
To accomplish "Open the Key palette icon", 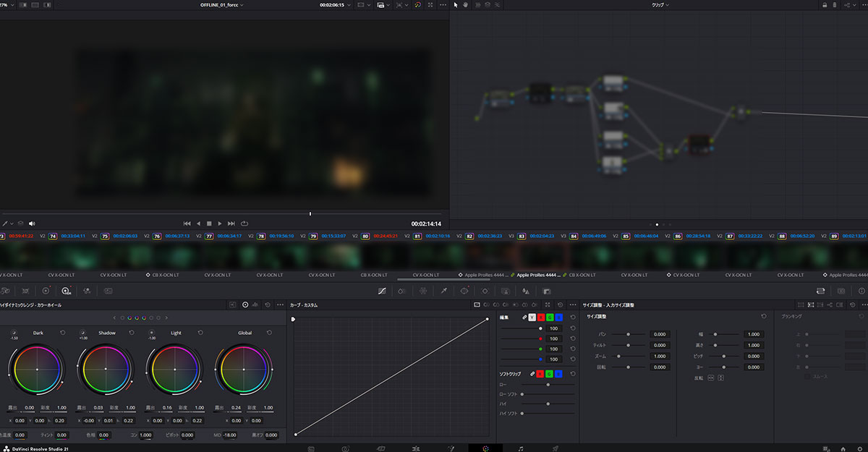I will point(548,290).
